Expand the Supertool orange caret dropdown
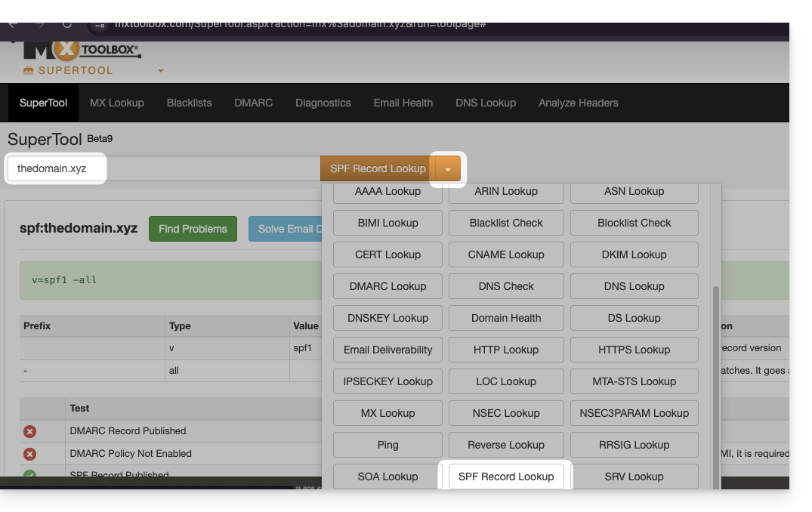This screenshot has height=512, width=812. [x=160, y=71]
